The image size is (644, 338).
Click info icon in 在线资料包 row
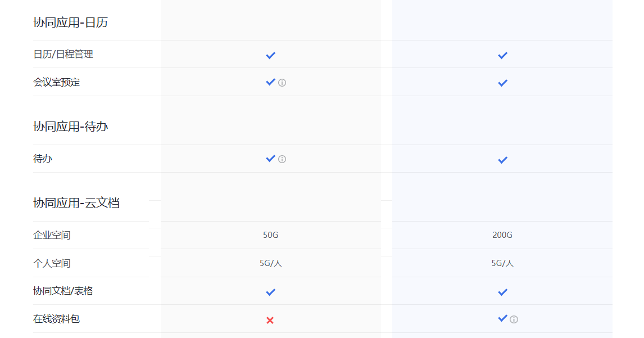click(x=514, y=319)
